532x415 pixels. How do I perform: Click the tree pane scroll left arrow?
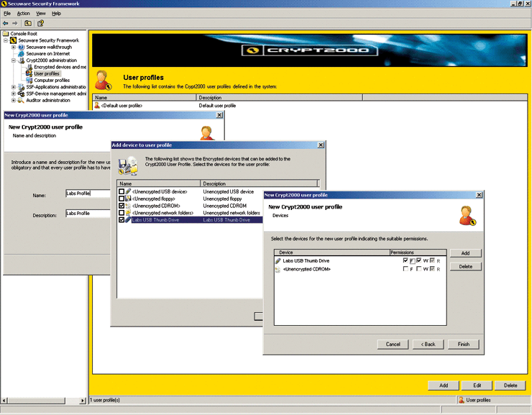pyautogui.click(x=4, y=401)
